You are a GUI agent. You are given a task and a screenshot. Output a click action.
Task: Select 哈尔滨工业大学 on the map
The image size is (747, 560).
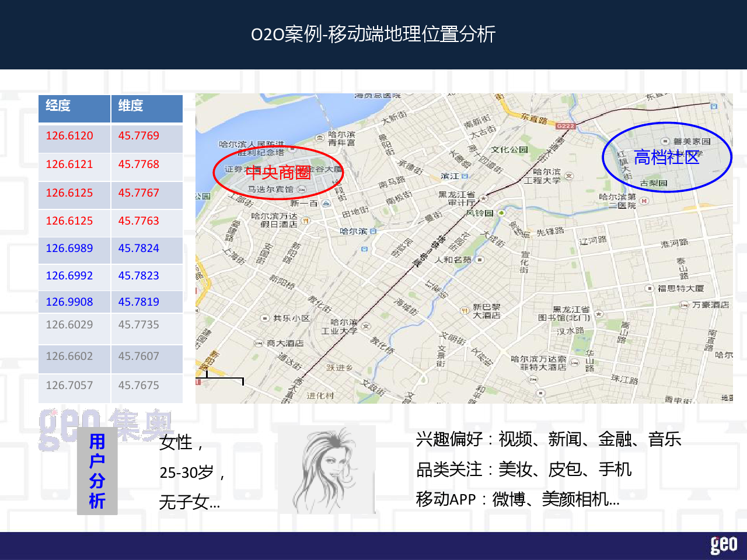pos(340,327)
